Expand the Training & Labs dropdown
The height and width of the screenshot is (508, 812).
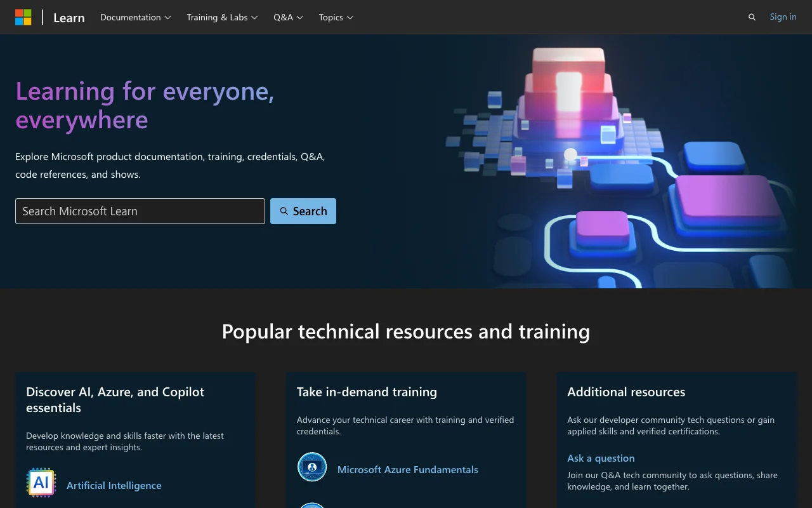pos(222,17)
